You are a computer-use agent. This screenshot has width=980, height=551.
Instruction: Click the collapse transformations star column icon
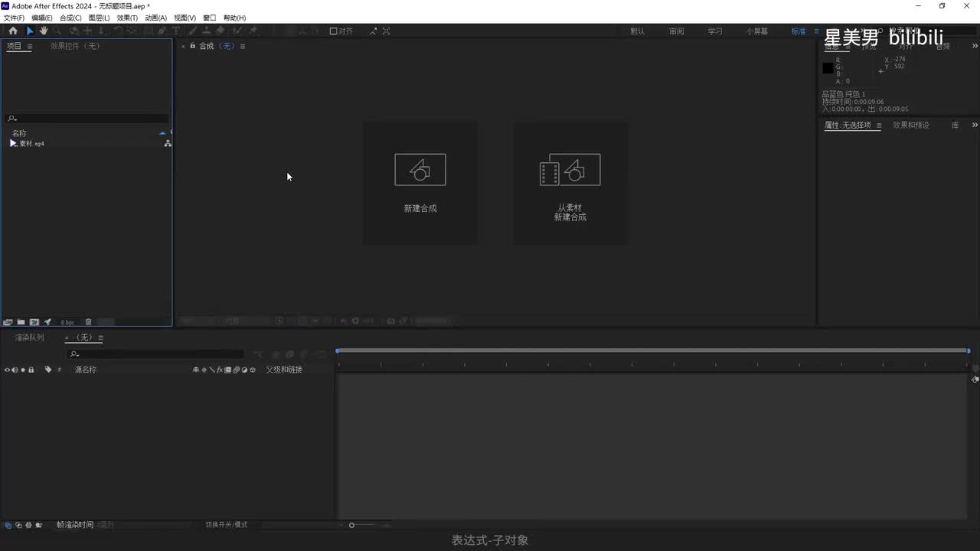click(x=204, y=370)
